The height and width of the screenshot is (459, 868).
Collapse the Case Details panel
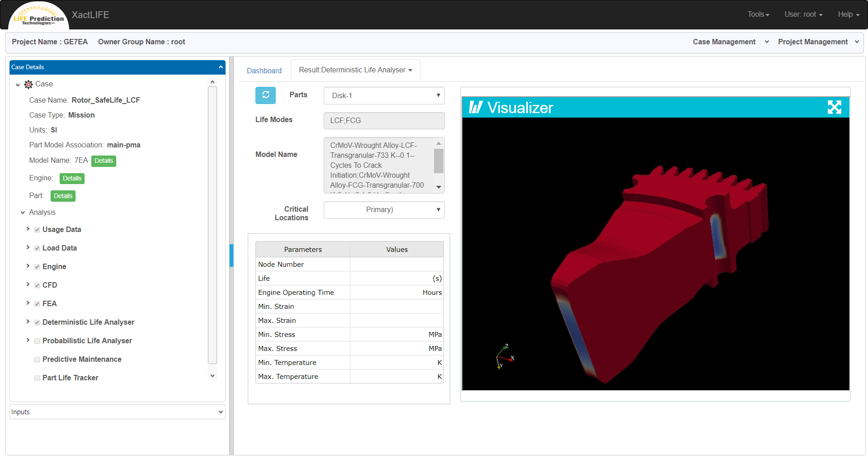[221, 67]
